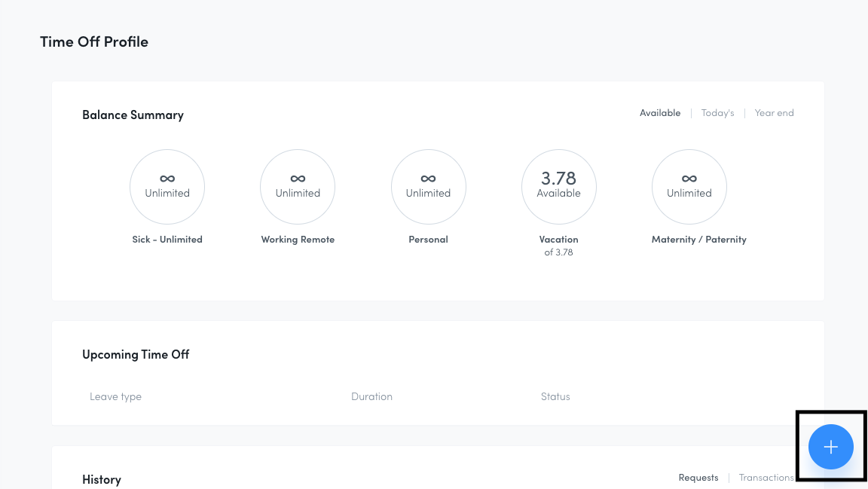Click the Working Remote label
Viewport: 868px width, 489px height.
[298, 240]
